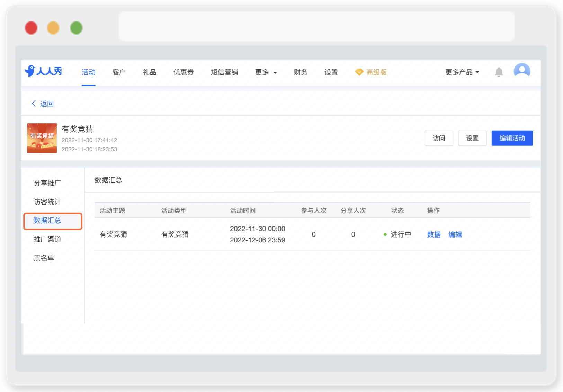Go to 短信营销 tab
This screenshot has height=392, width=563.
tap(224, 72)
